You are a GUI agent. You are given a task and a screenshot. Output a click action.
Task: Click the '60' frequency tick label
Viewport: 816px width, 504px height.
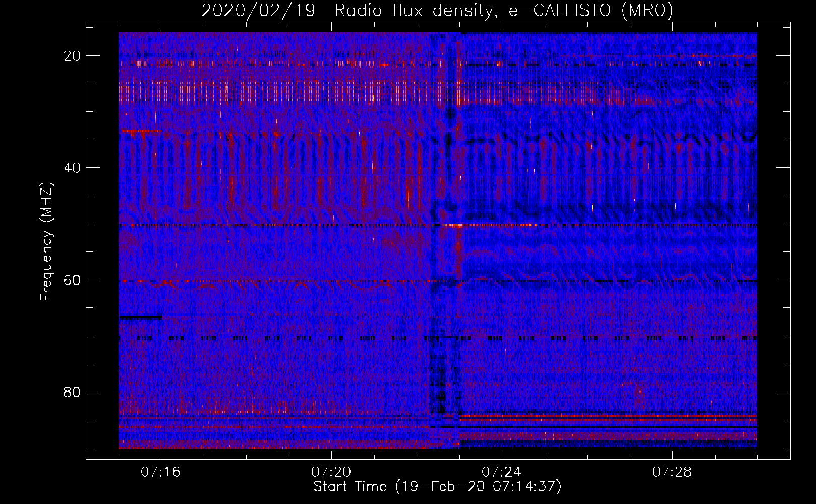[x=73, y=280]
